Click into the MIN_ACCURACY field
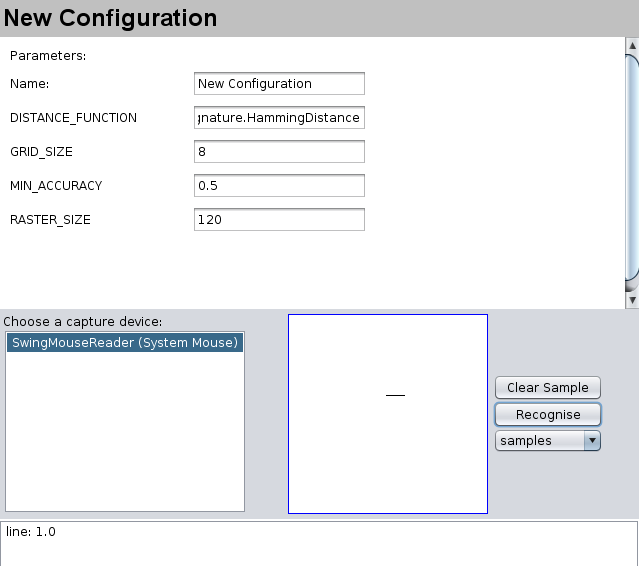The image size is (639, 566). pyautogui.click(x=279, y=186)
